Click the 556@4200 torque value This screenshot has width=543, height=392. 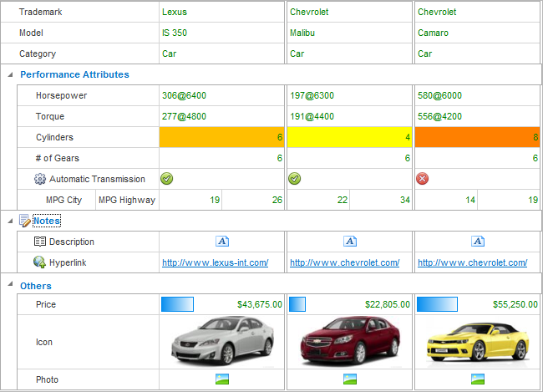439,116
